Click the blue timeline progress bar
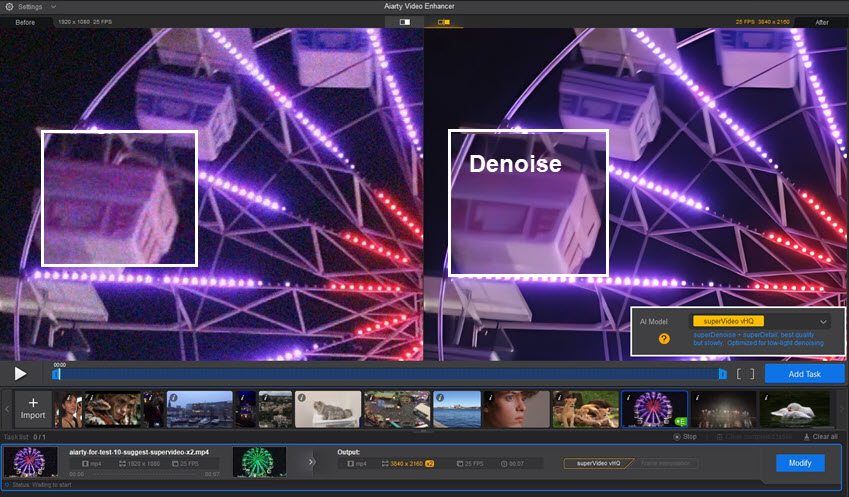The width and height of the screenshot is (849, 497). point(389,374)
